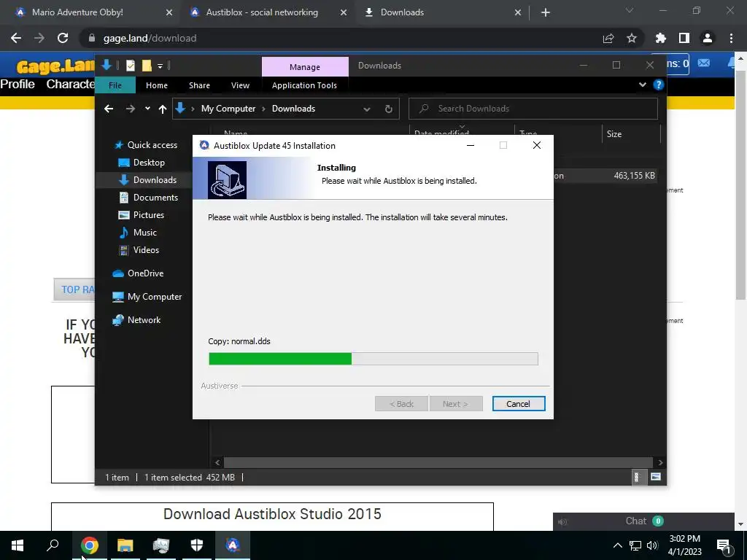The height and width of the screenshot is (560, 747).
Task: Click the Explorer up-one-level arrow
Action: (x=163, y=109)
